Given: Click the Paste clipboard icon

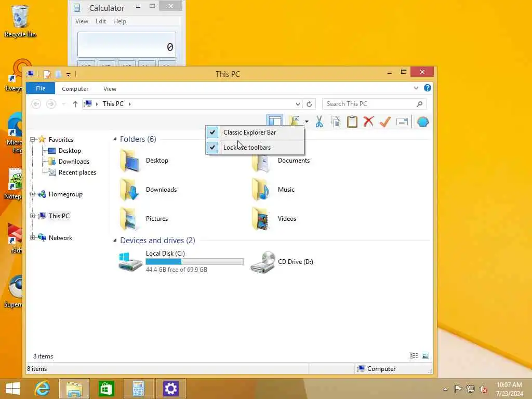Looking at the screenshot, I should pos(352,122).
